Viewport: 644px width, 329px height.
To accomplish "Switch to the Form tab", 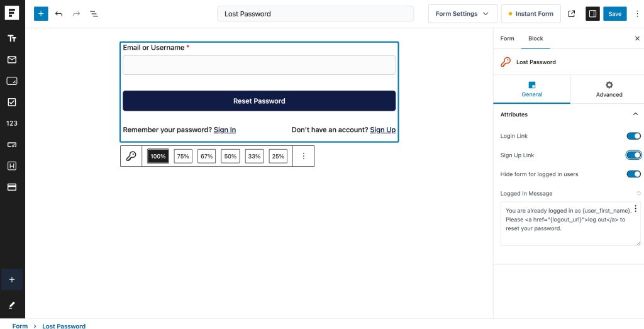I will [508, 38].
